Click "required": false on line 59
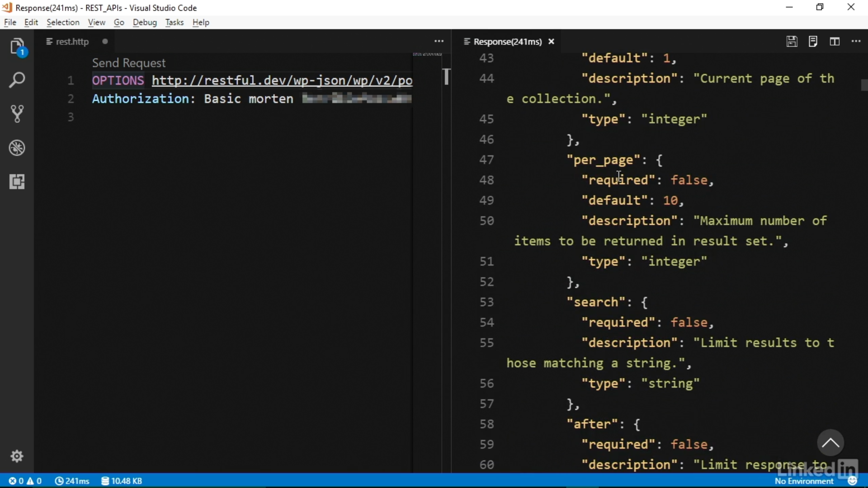868x488 pixels. (x=647, y=444)
